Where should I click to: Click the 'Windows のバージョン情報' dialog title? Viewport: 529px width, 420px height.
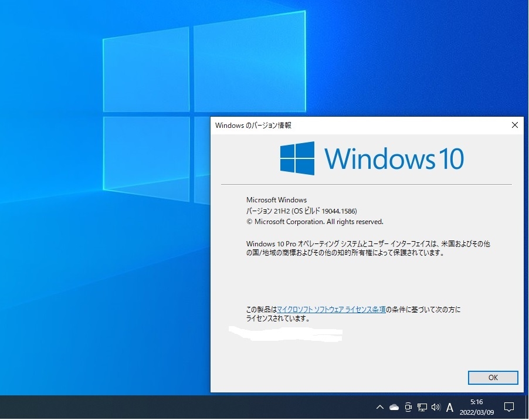point(253,126)
